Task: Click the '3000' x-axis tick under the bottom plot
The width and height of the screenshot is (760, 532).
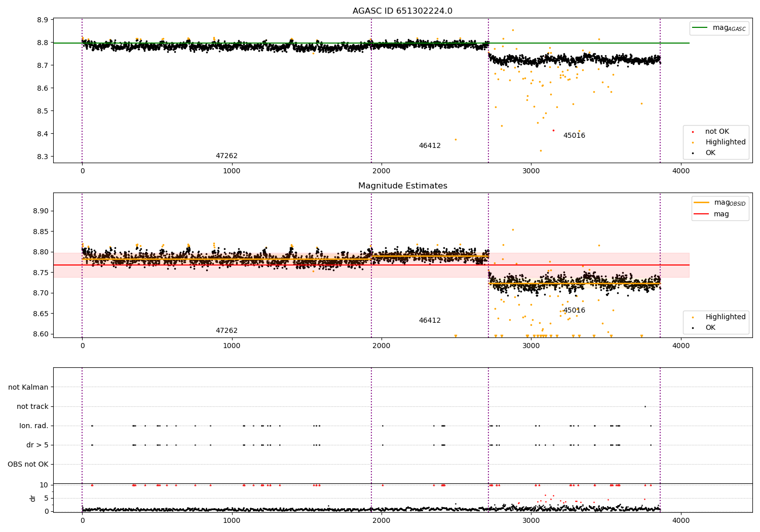Action: point(531,520)
